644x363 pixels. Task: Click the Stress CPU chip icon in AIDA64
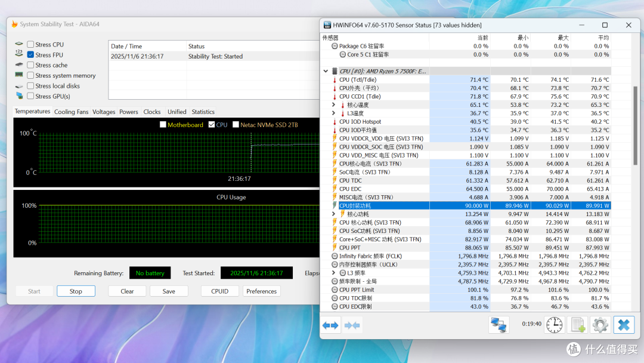coord(19,44)
